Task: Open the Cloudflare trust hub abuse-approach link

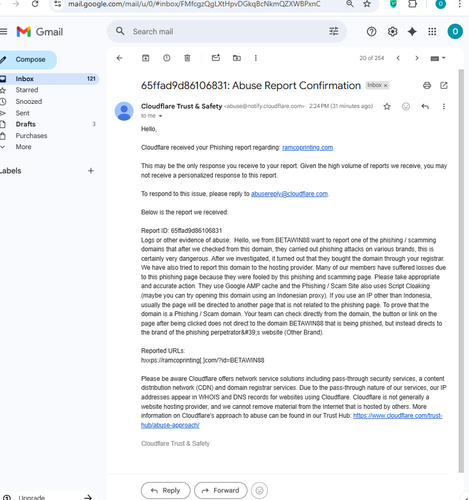Action: coord(398,416)
